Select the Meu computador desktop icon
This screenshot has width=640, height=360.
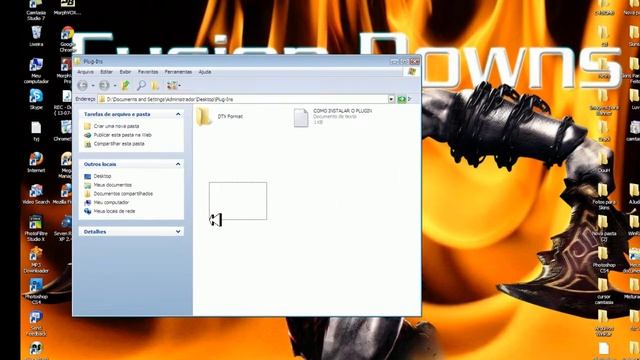coord(36,71)
